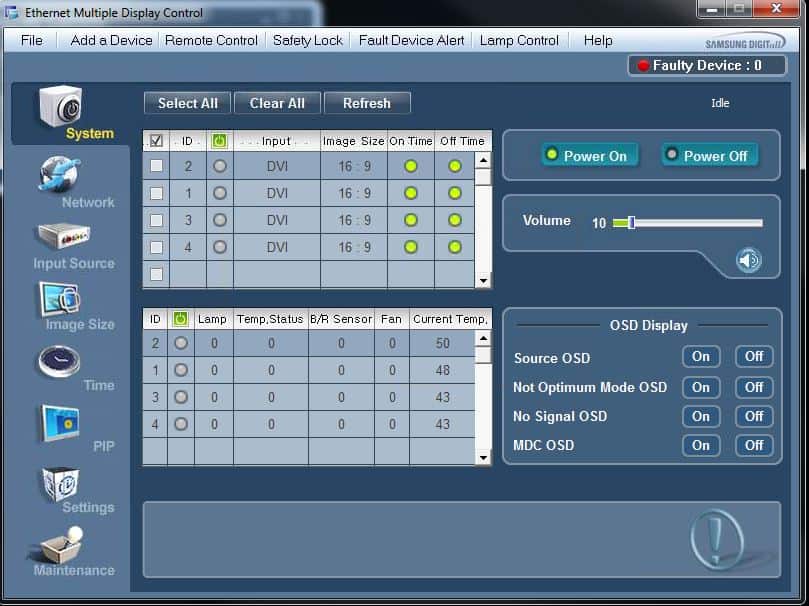The width and height of the screenshot is (809, 606).
Task: Select the PIP icon in sidebar
Action: click(58, 423)
